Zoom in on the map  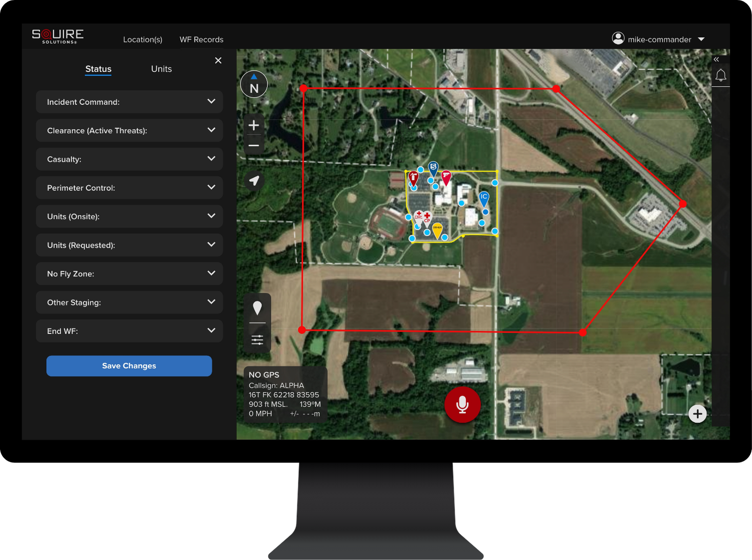[x=254, y=125]
